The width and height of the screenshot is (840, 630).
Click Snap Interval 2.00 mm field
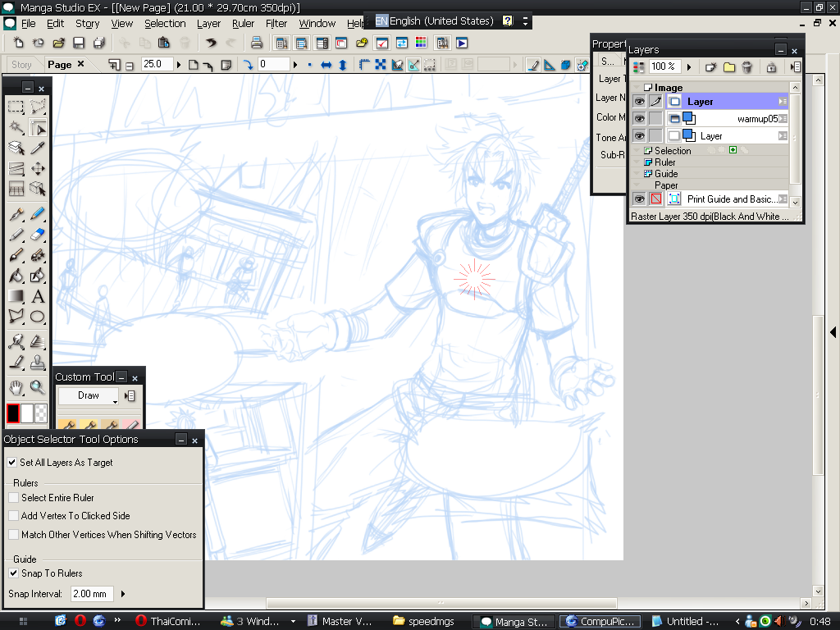(x=92, y=594)
